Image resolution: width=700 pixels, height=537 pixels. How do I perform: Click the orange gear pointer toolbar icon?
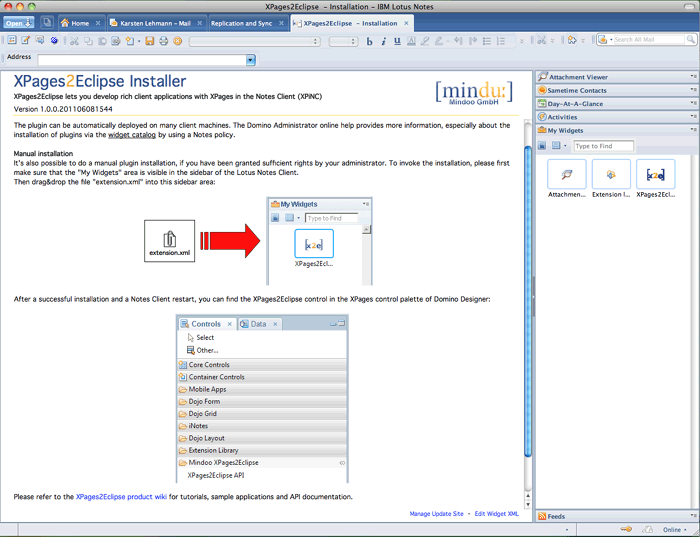[x=572, y=41]
